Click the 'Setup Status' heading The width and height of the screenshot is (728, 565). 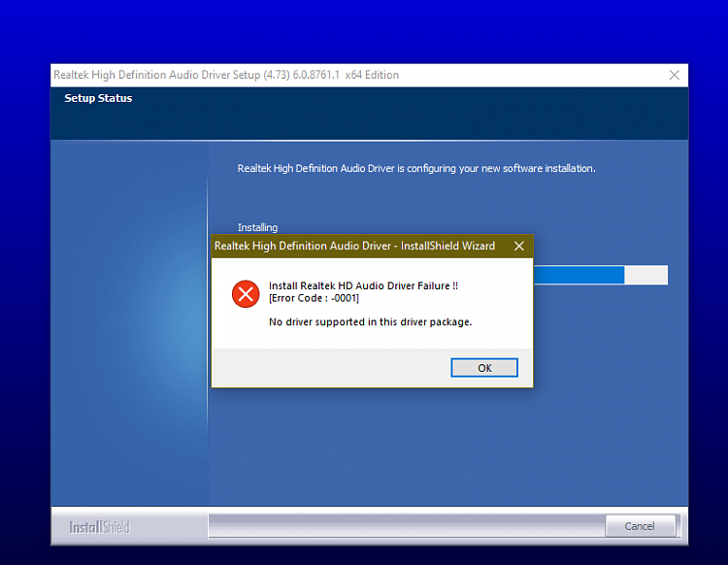pyautogui.click(x=98, y=98)
